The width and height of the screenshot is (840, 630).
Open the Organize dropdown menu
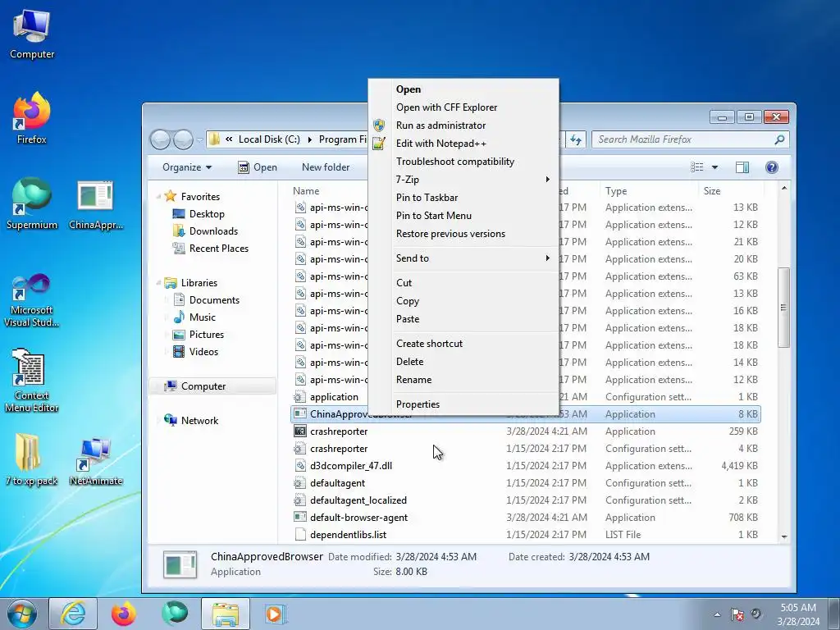coord(187,167)
